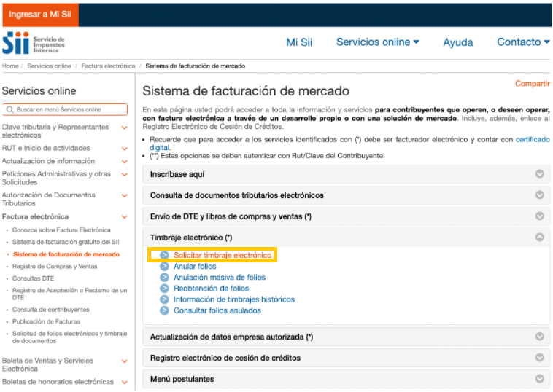Expand Clave tributaria y Representantes sidebar chevron
Image resolution: width=553 pixels, height=392 pixels.
click(125, 128)
